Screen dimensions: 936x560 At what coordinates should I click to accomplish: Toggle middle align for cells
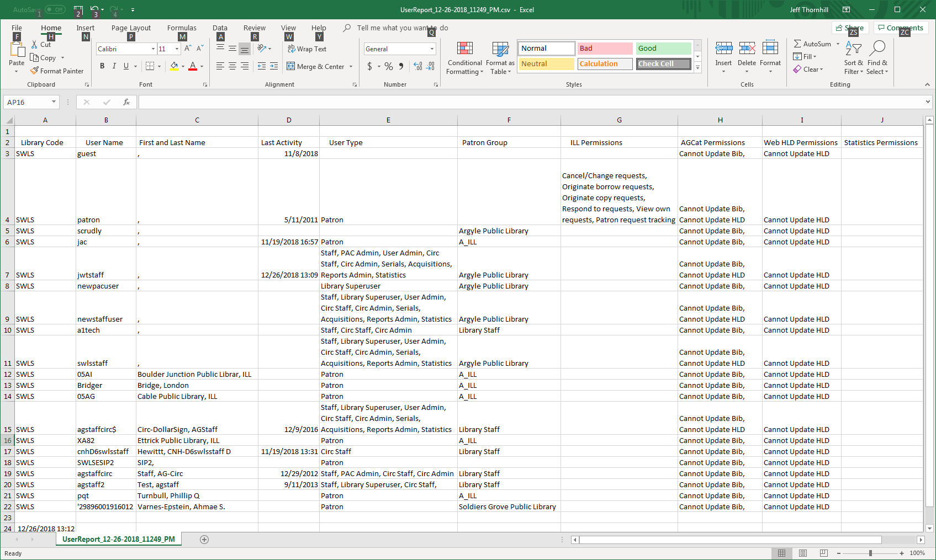pyautogui.click(x=232, y=49)
